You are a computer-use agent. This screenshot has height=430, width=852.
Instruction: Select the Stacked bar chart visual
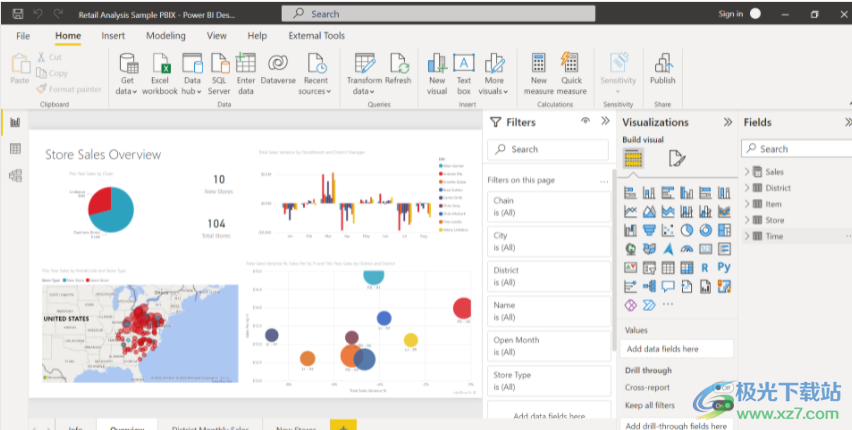click(630, 192)
